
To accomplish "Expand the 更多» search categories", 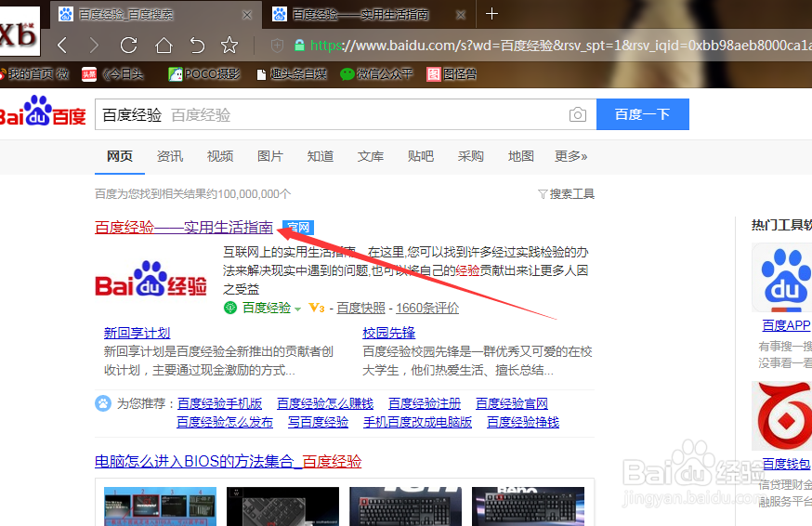I will pos(571,156).
